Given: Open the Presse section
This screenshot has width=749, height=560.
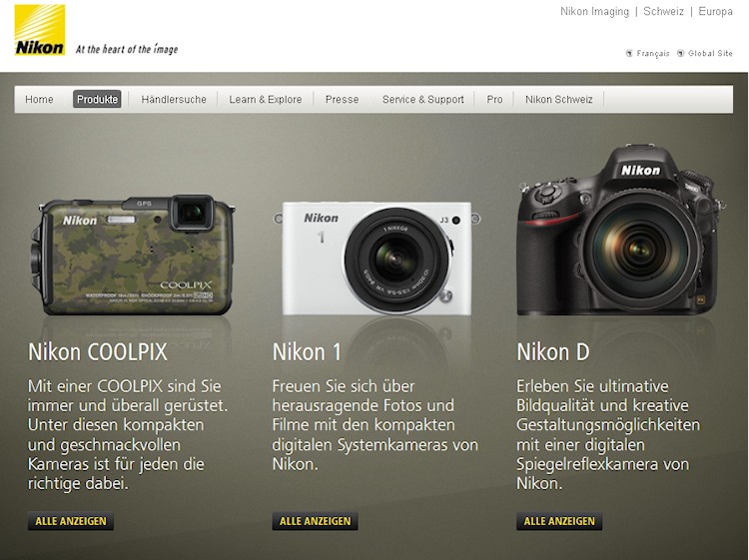Looking at the screenshot, I should point(342,99).
